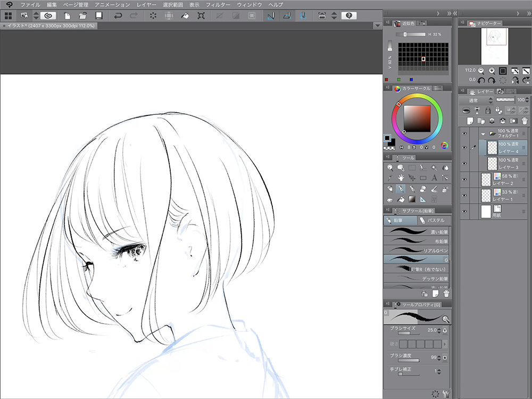Click Fill bucket icon in command bar

185,15
